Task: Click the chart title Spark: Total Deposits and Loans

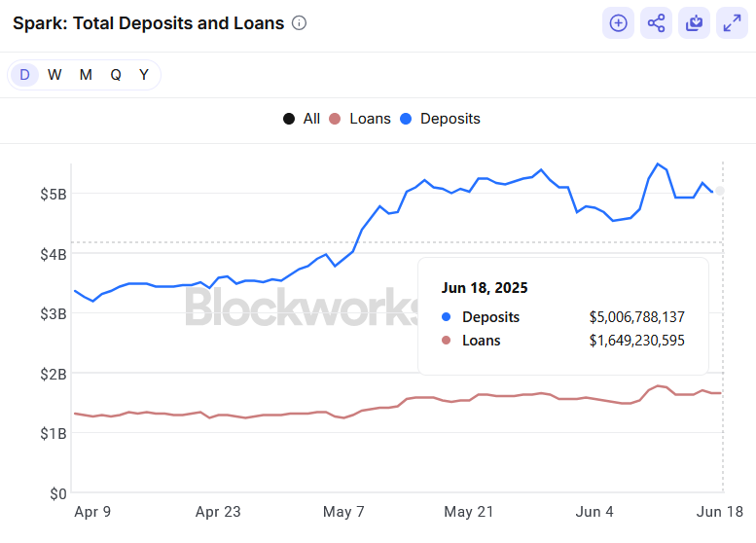Action: click(149, 23)
